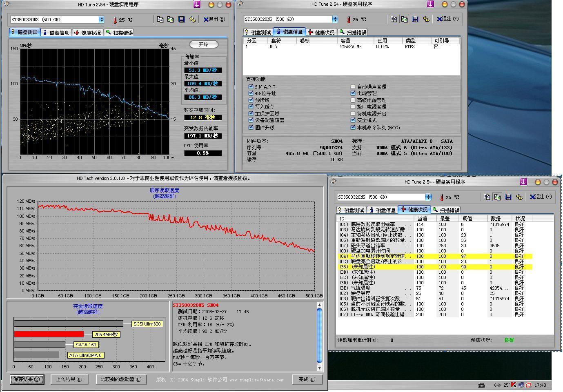Click save icon in benchmark window toolbar
Screen dimensions: 563x392
click(x=182, y=20)
